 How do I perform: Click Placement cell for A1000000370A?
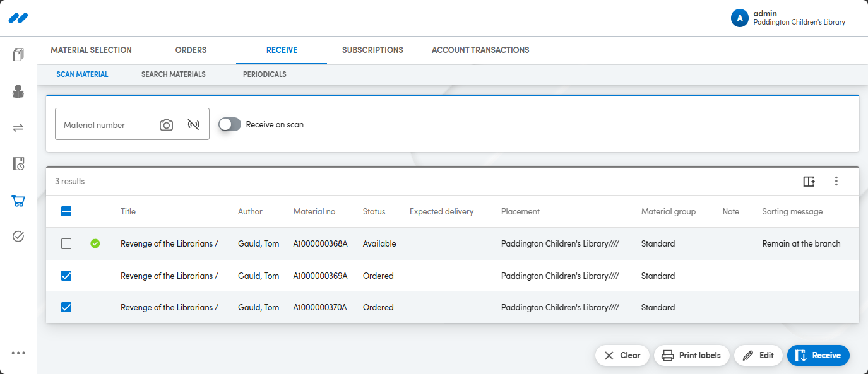click(x=560, y=307)
